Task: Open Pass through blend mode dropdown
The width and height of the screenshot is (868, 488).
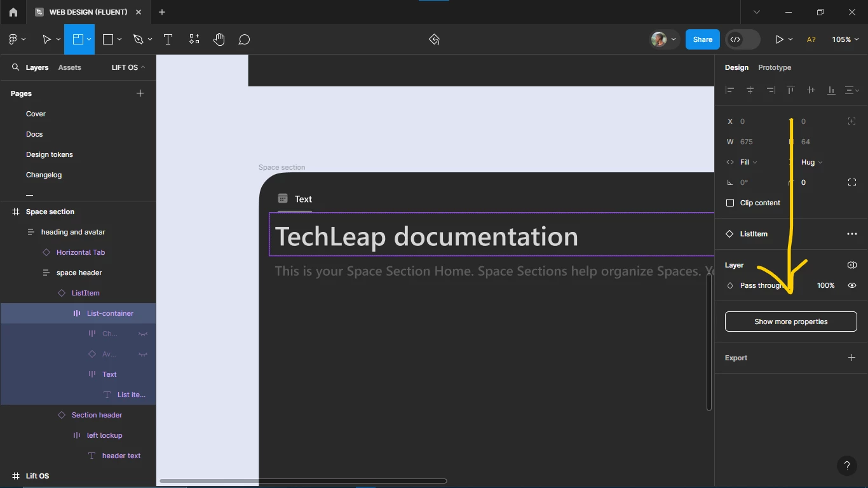Action: 761,285
